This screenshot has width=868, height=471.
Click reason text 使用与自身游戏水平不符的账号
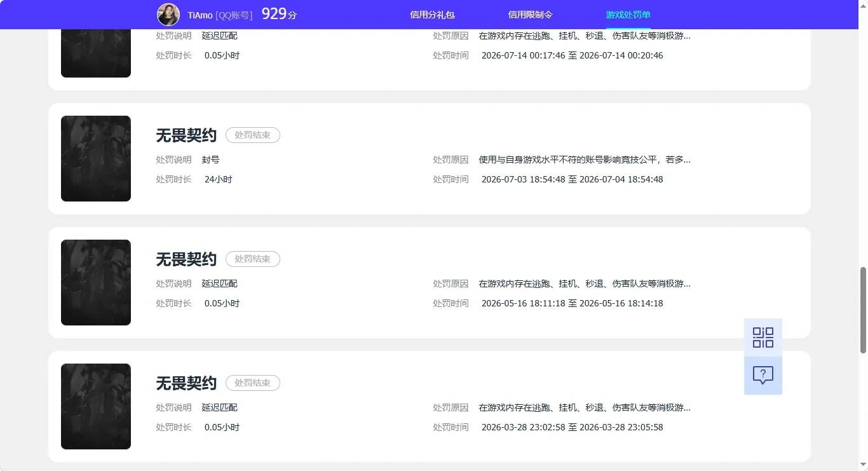click(585, 160)
